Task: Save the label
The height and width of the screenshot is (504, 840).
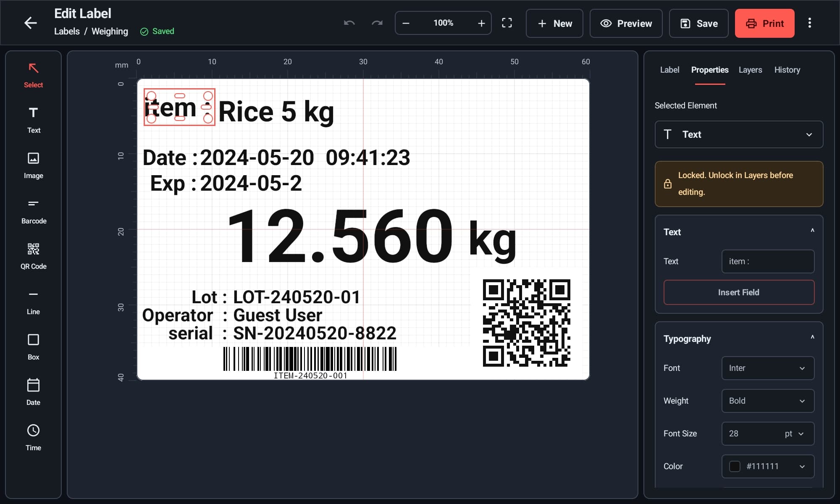Action: 698,24
